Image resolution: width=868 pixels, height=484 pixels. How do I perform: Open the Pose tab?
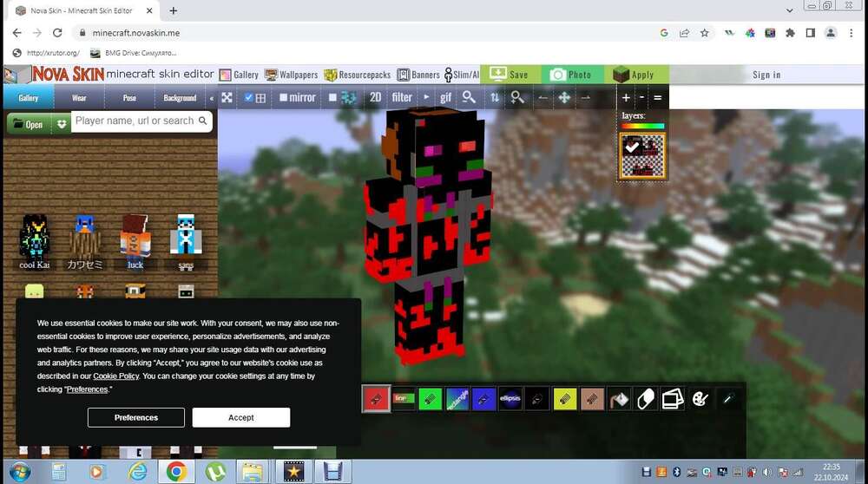coord(129,98)
